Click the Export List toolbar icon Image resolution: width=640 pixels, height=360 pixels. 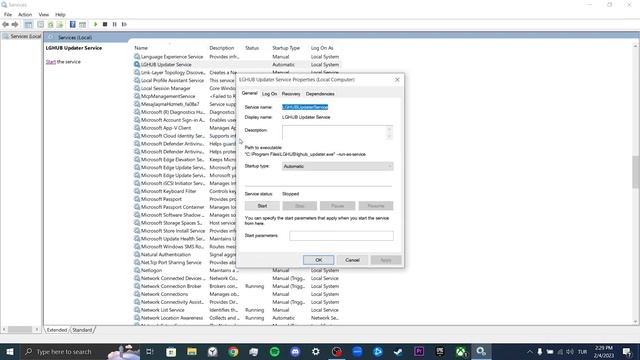click(x=60, y=24)
